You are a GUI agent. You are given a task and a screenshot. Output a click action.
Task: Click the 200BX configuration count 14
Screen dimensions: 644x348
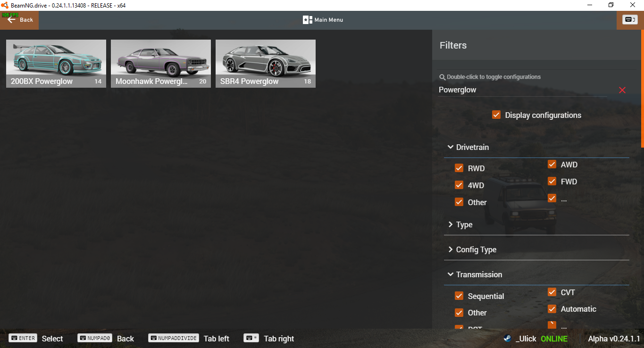98,82
